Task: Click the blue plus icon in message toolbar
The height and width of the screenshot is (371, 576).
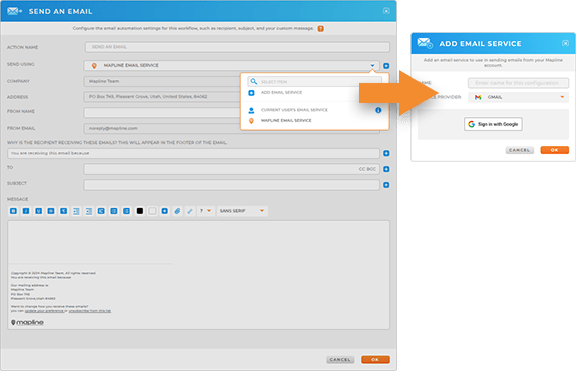Action: coord(165,211)
